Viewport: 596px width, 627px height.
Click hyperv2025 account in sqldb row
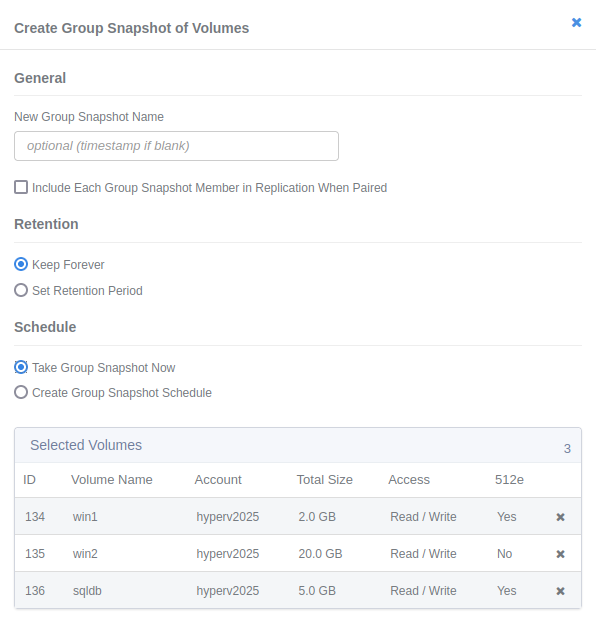[x=228, y=591]
